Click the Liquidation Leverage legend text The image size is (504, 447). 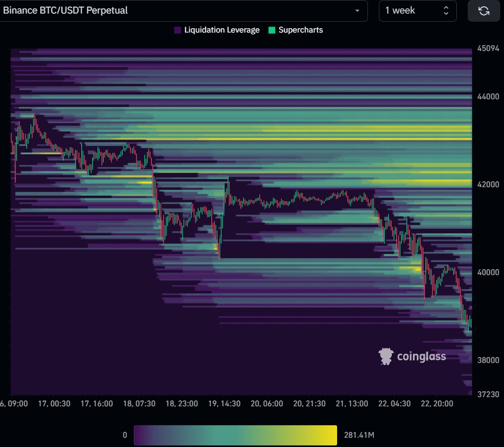coord(223,30)
